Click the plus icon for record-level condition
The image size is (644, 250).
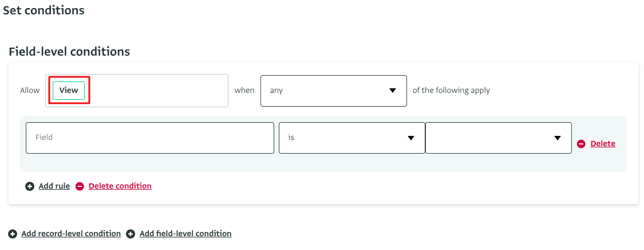tap(13, 234)
